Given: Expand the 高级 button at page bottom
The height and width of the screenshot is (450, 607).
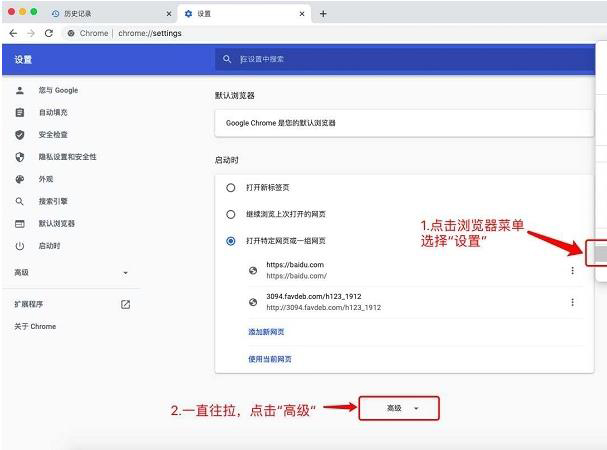Looking at the screenshot, I should 398,408.
